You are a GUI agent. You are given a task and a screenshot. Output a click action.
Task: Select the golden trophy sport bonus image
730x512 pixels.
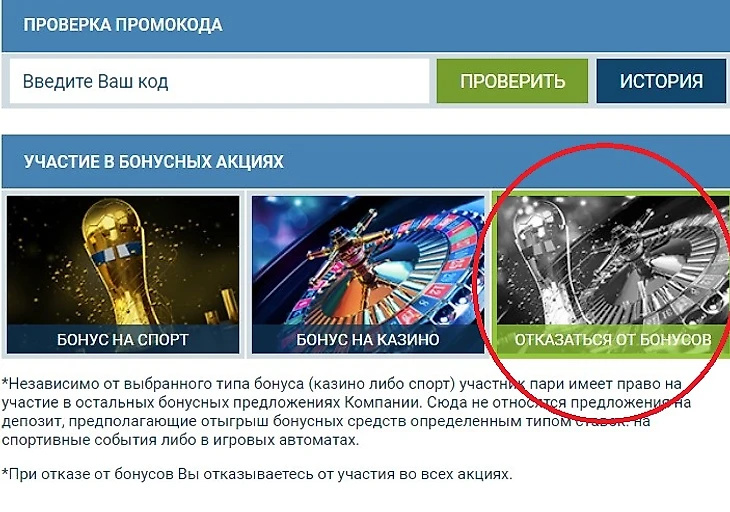click(123, 260)
